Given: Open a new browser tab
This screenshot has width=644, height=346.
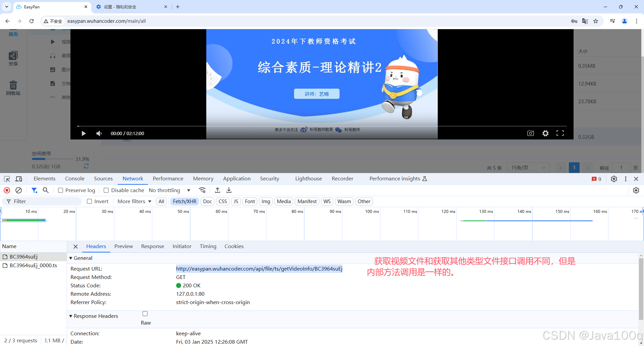Looking at the screenshot, I should (178, 7).
